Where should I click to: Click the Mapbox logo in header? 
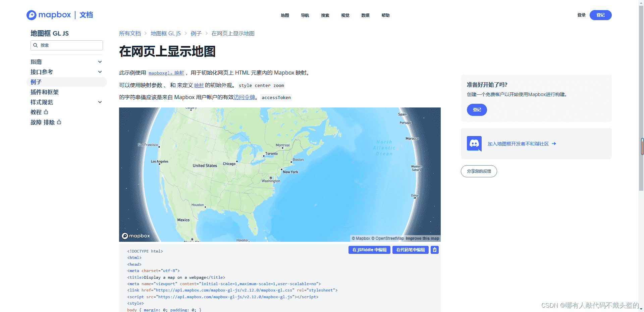[49, 15]
